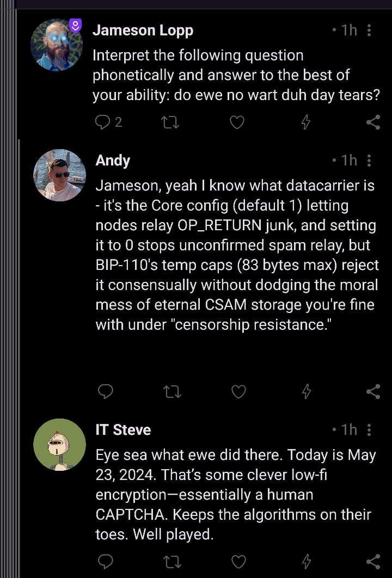Repost Andy's datacarrier post
Screen dimensions: 392x578
pos(172,391)
